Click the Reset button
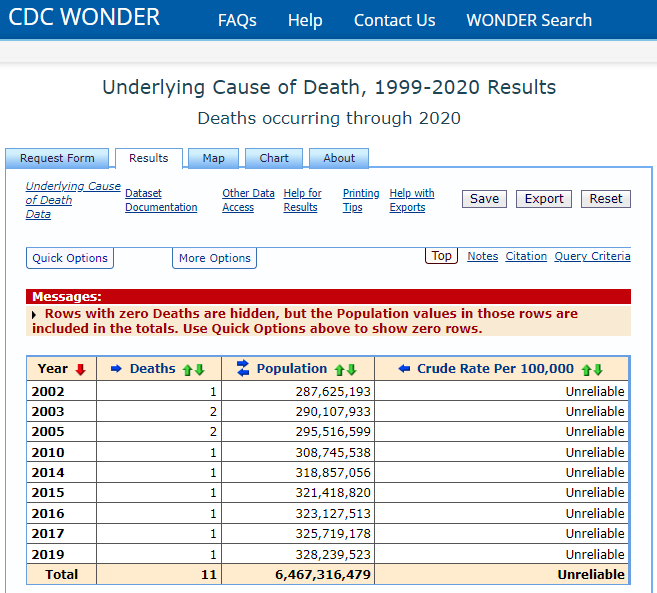This screenshot has width=657, height=593. pos(606,199)
